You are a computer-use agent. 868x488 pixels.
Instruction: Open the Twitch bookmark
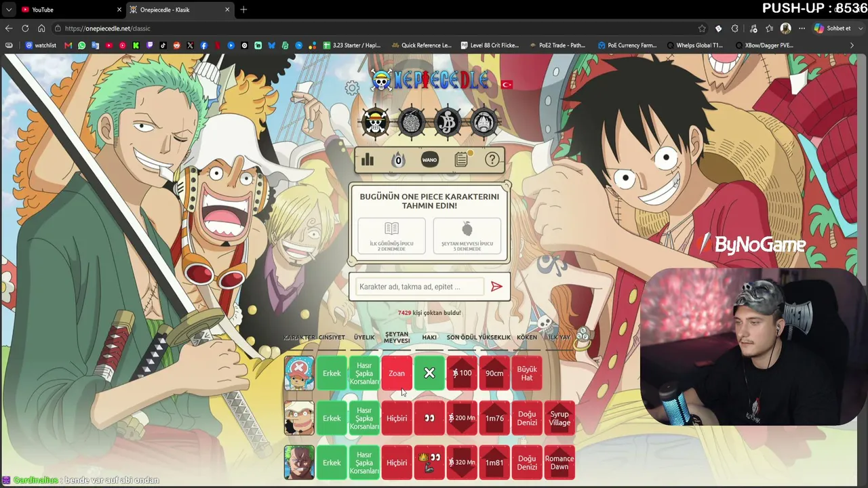[x=150, y=45]
